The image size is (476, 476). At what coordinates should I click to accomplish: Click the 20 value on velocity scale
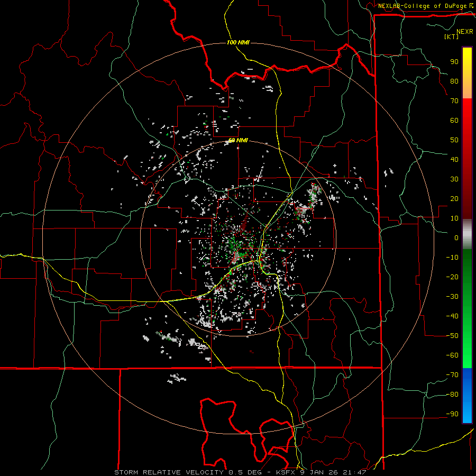tap(454, 198)
